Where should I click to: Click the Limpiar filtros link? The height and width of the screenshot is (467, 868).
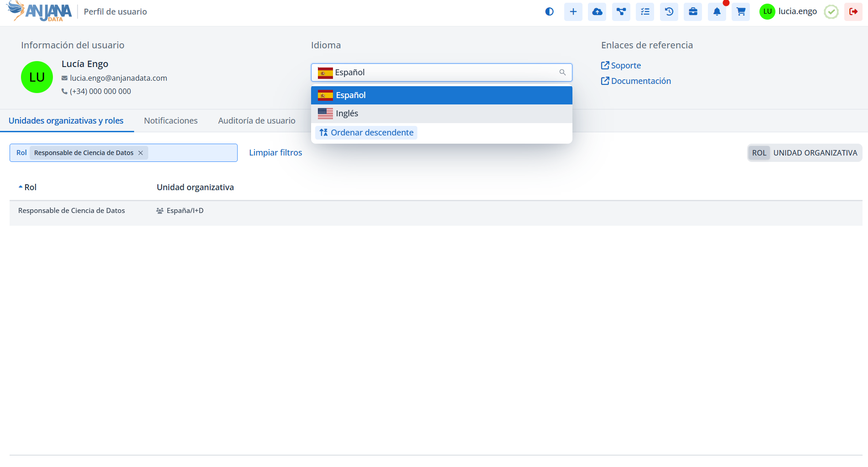(275, 153)
